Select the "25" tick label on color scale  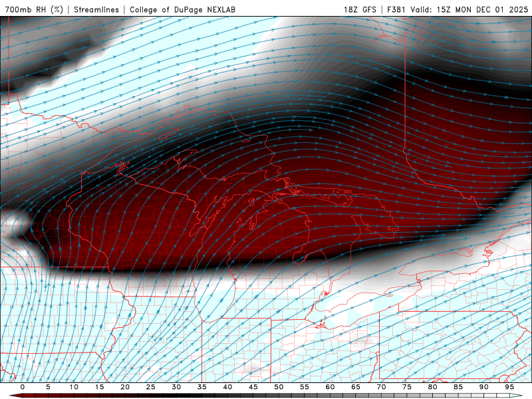point(151,387)
